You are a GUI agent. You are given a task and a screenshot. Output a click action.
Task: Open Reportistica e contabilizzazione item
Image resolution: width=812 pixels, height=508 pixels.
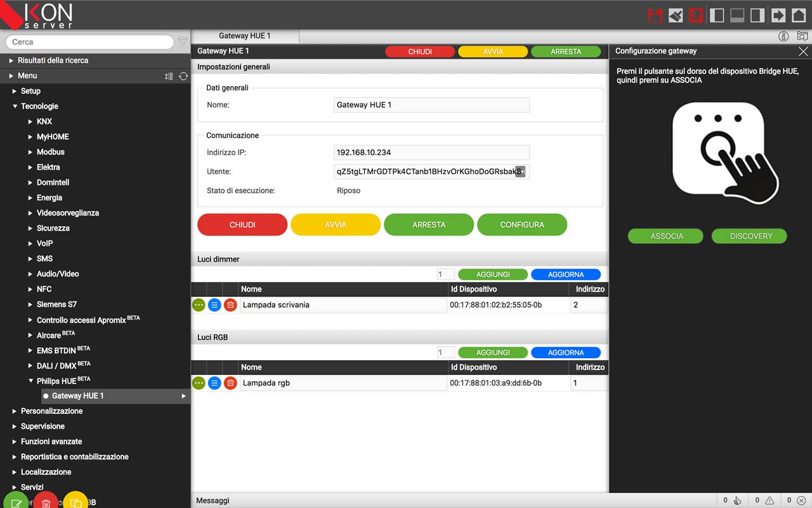click(75, 457)
